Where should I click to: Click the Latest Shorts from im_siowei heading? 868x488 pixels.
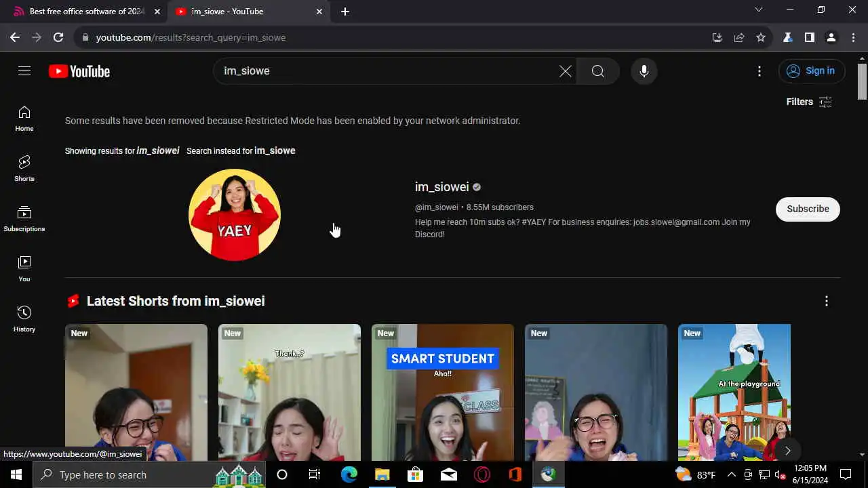pos(176,301)
